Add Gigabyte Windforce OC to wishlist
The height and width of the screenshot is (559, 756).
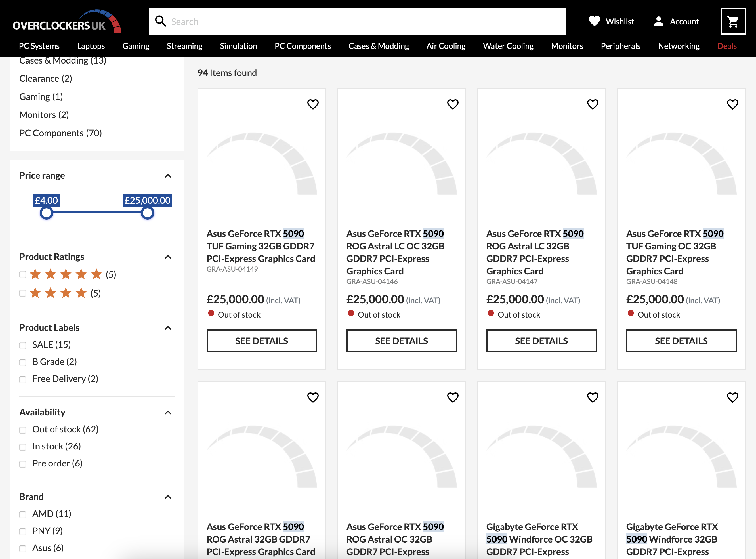point(593,397)
